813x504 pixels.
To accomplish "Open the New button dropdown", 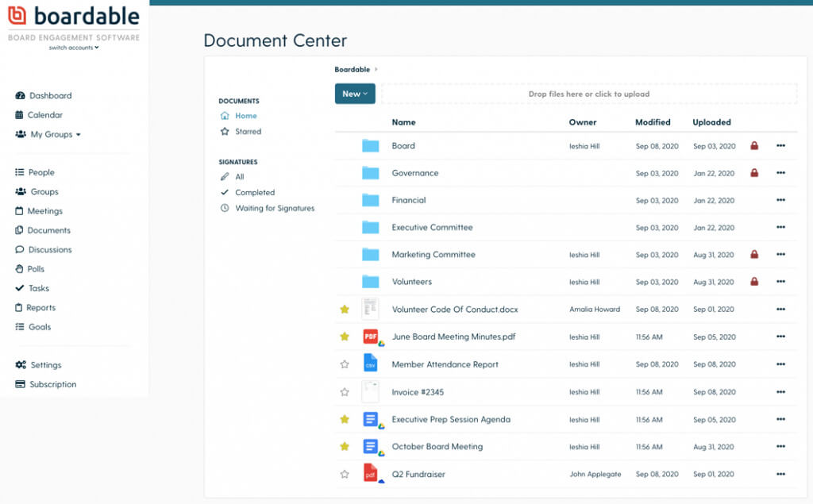I will tap(354, 94).
